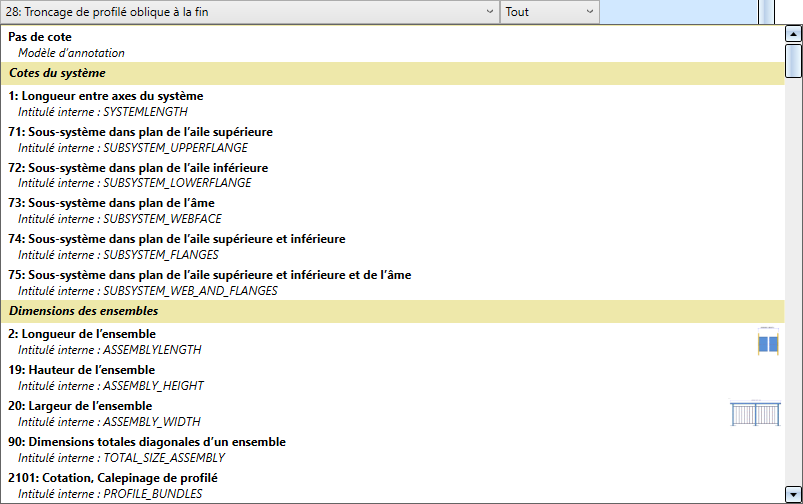Select 'Sous-système dans plan de l'âme'
Screen dimensions: 803x504
pyautogui.click(x=111, y=204)
